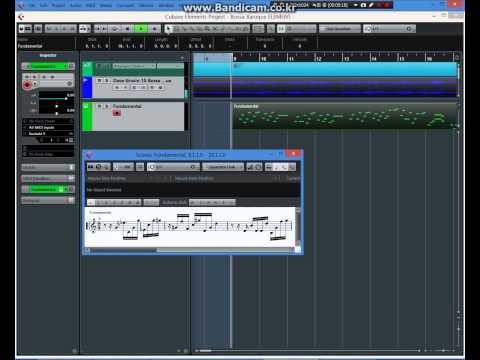The image size is (480, 360).
Task: Expand the green instrument section in the Inspector
Action: click(x=48, y=189)
